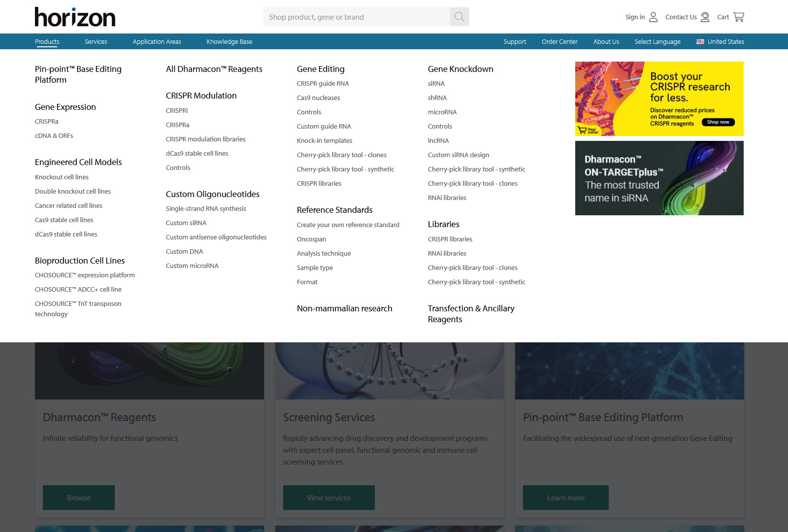Open the Application Areas menu

tap(157, 42)
